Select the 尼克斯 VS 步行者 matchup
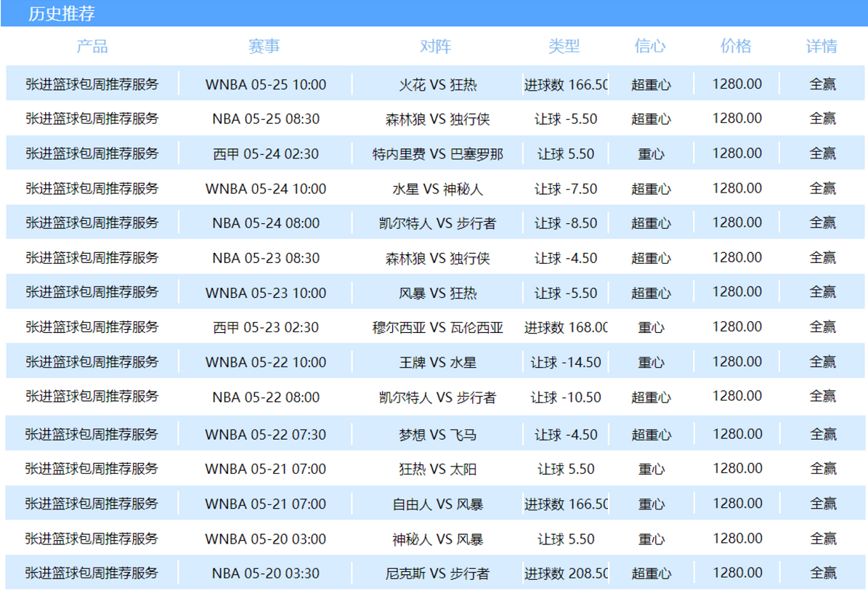 click(x=438, y=573)
